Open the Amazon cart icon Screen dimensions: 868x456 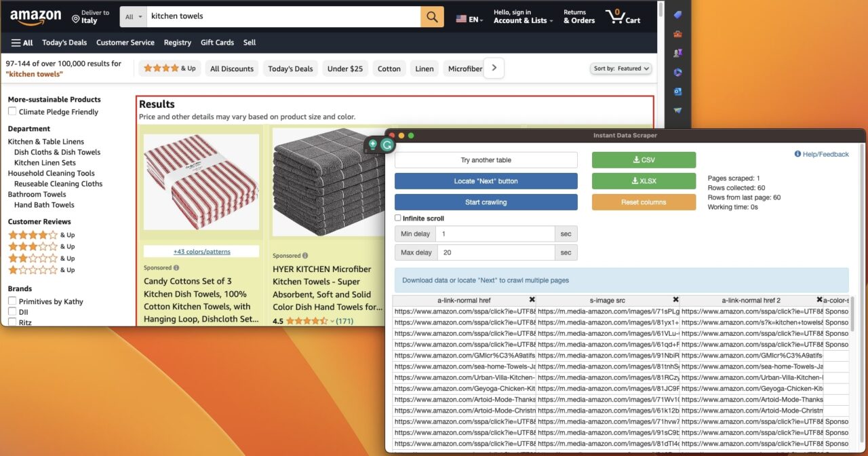tap(623, 16)
